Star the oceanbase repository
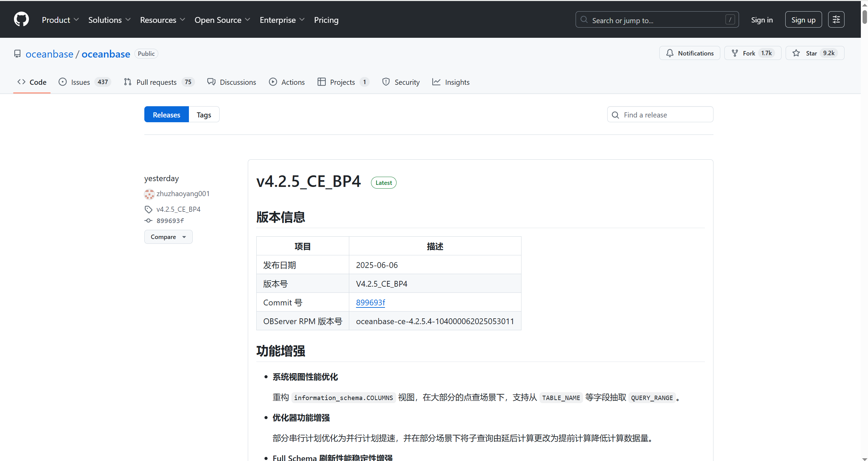Screen dimensions: 868x461 click(811, 53)
